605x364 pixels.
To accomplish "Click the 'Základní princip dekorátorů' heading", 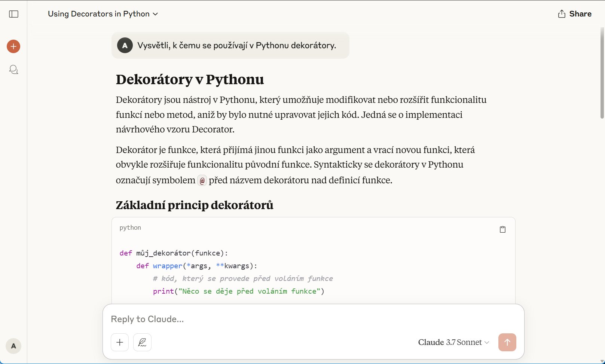I will pos(195,205).
